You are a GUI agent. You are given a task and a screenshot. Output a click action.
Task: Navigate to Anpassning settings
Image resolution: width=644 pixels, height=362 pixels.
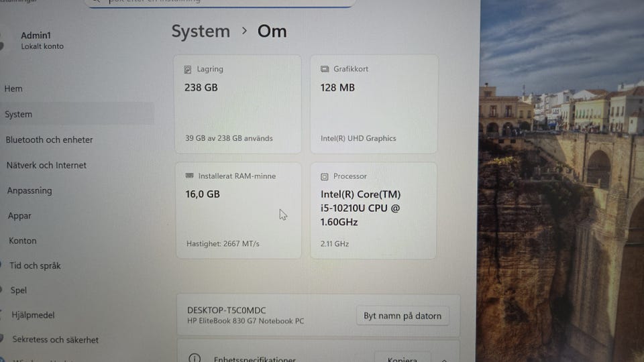(30, 190)
